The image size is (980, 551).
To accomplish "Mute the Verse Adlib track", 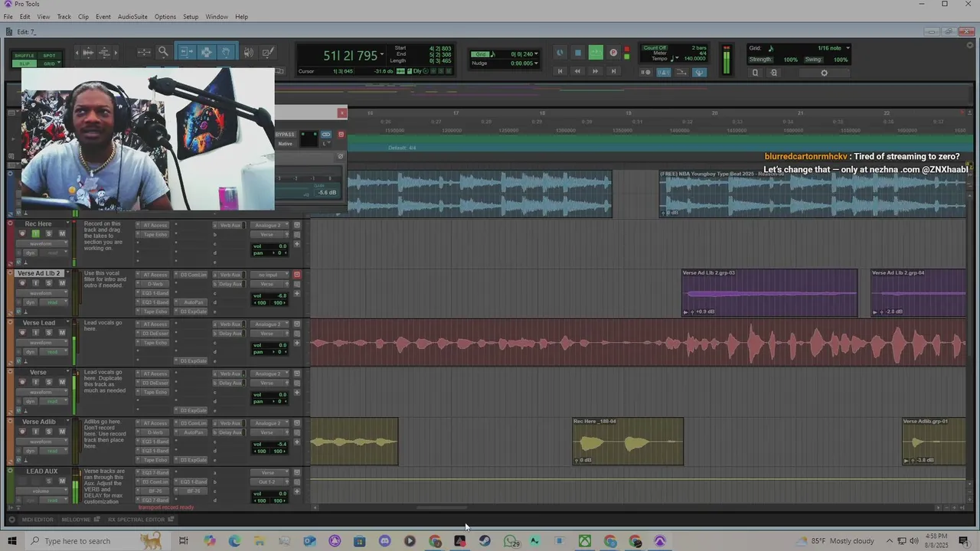I will pos(62,431).
